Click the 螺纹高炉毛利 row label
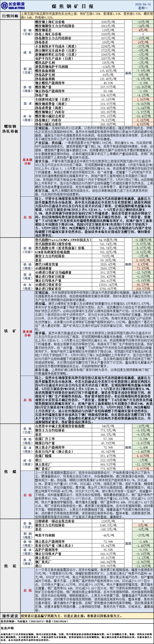 click(x=45, y=63)
